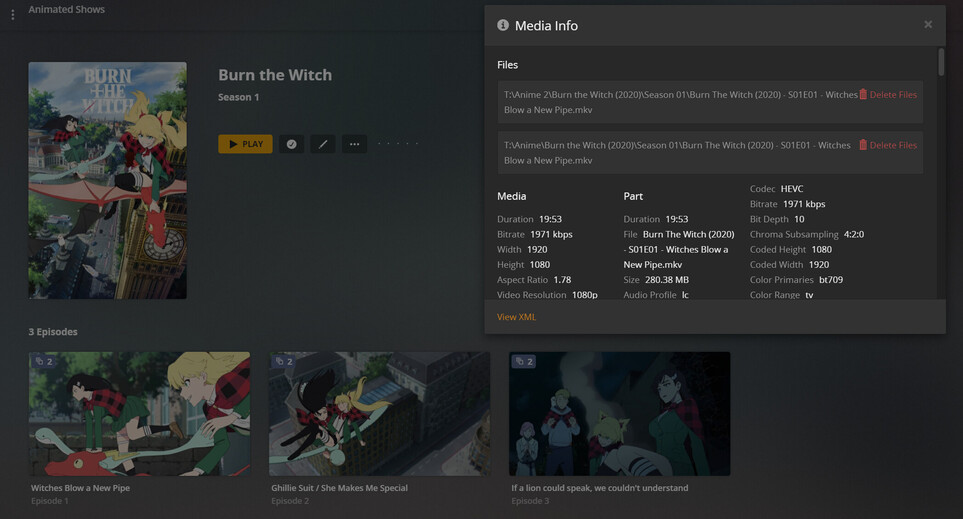This screenshot has width=963, height=519.
Task: Click the Codec HEVC value
Action: (792, 189)
